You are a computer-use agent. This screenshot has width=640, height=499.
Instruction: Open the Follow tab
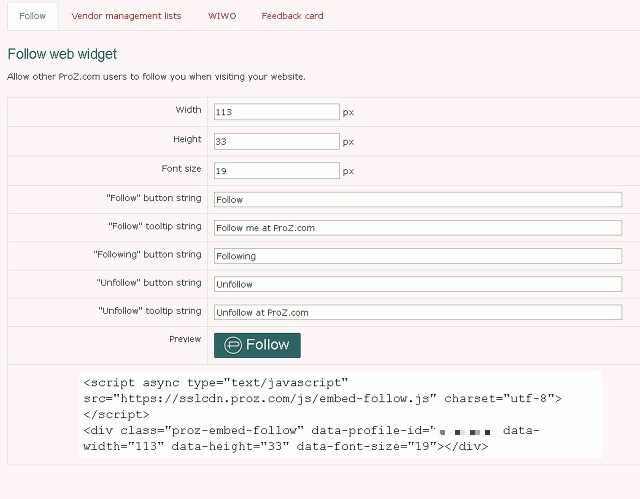(x=33, y=16)
